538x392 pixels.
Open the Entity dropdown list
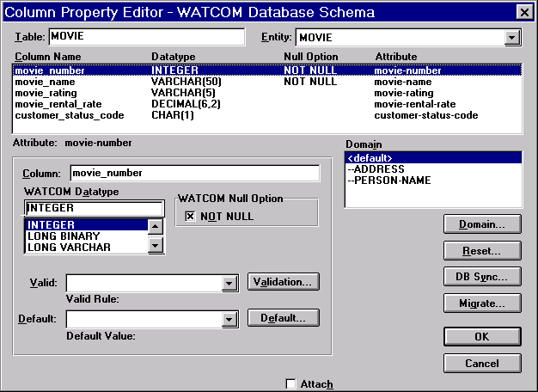point(512,38)
